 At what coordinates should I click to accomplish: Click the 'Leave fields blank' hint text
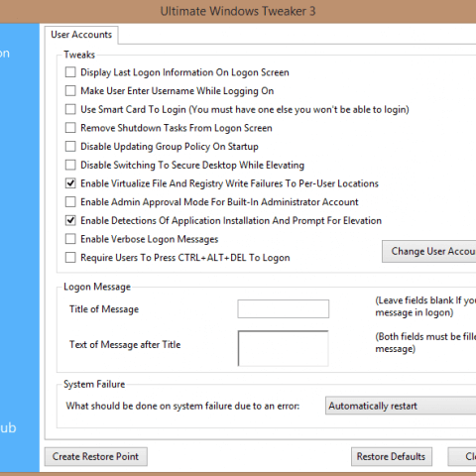pyautogui.click(x=425, y=306)
